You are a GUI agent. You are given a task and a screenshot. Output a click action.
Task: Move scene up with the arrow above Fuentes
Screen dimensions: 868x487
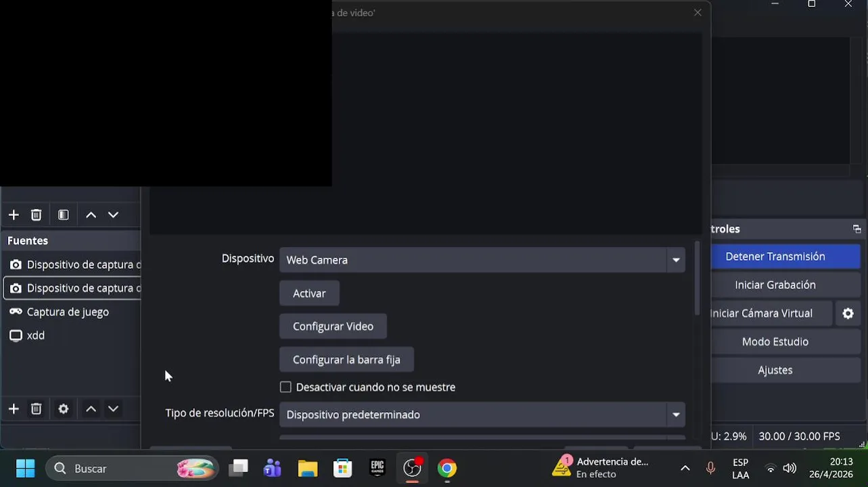[x=91, y=215]
